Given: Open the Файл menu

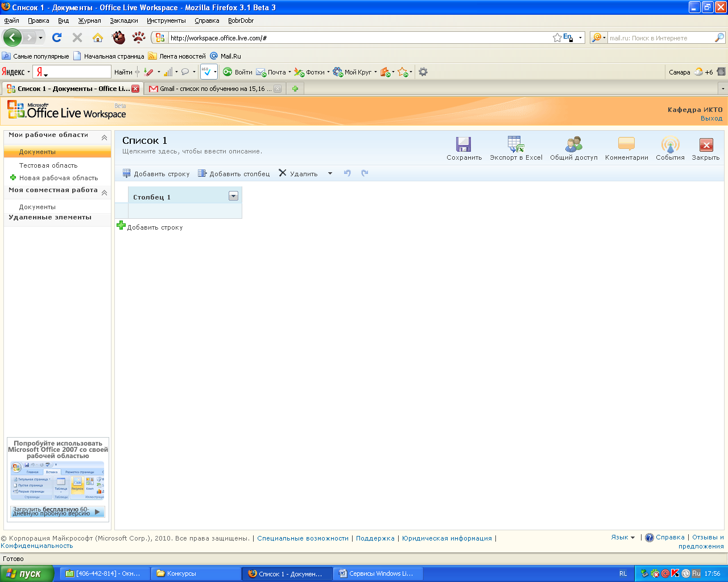Looking at the screenshot, I should (11, 20).
